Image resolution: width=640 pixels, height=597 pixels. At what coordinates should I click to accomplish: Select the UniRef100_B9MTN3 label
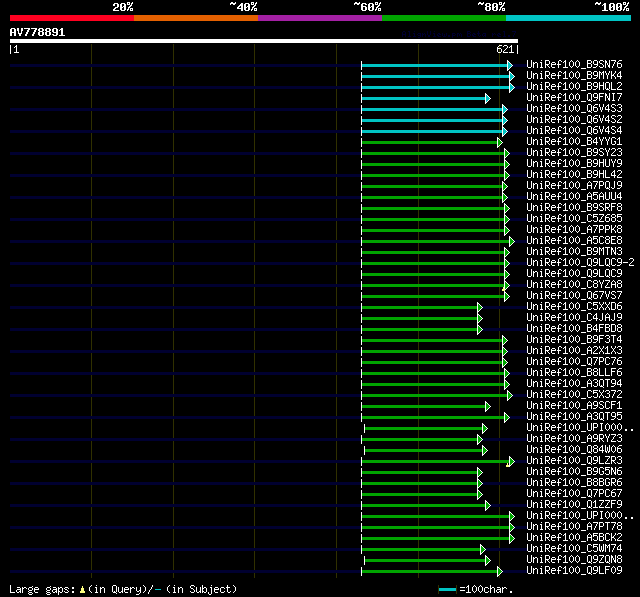(x=574, y=252)
